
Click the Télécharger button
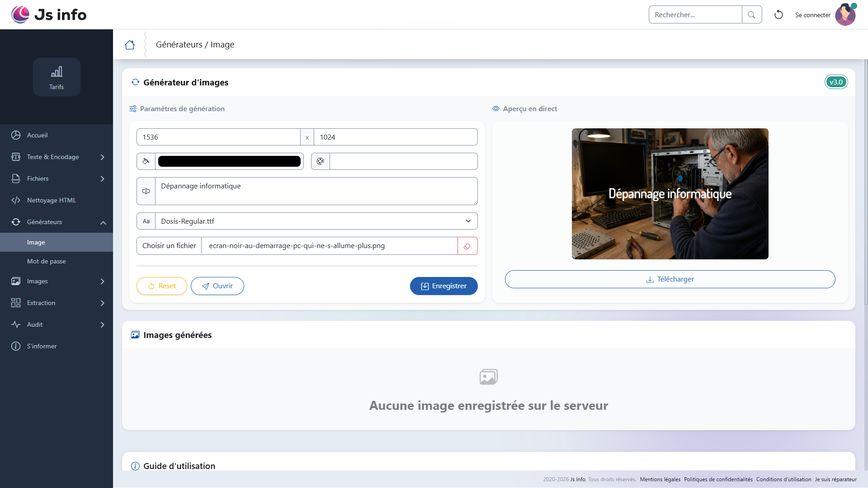tap(670, 279)
